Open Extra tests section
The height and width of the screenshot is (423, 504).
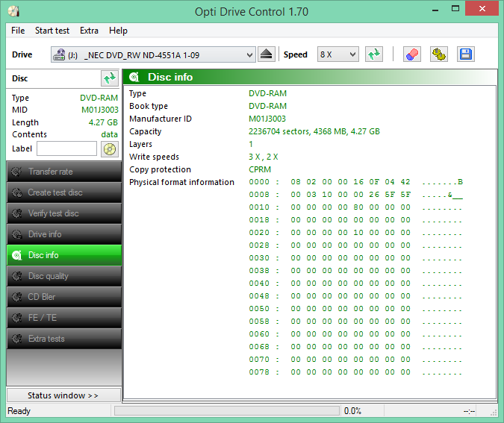click(64, 339)
